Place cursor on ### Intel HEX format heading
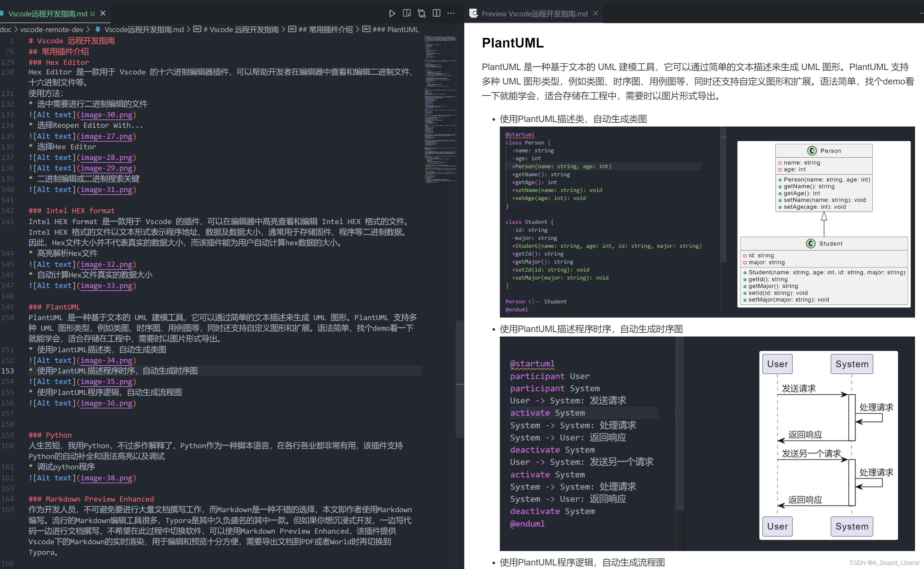The height and width of the screenshot is (569, 924). (72, 211)
